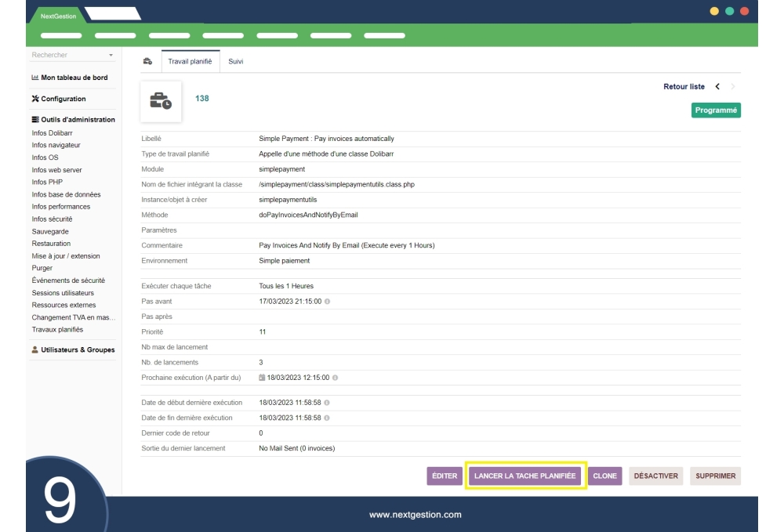Go to next record with right chevron
Screen dimensions: 784x532
coord(733,86)
